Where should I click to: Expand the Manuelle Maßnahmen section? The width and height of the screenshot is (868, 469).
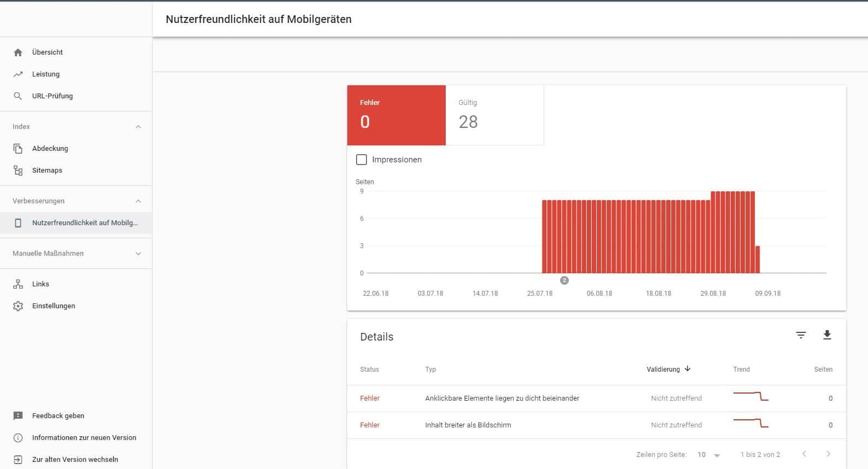138,254
